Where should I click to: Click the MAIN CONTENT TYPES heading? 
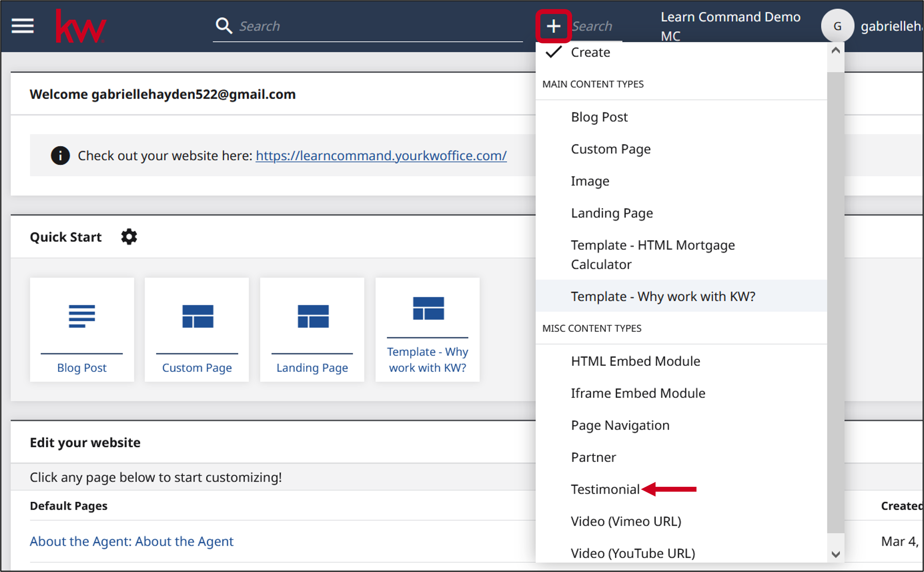(x=593, y=84)
